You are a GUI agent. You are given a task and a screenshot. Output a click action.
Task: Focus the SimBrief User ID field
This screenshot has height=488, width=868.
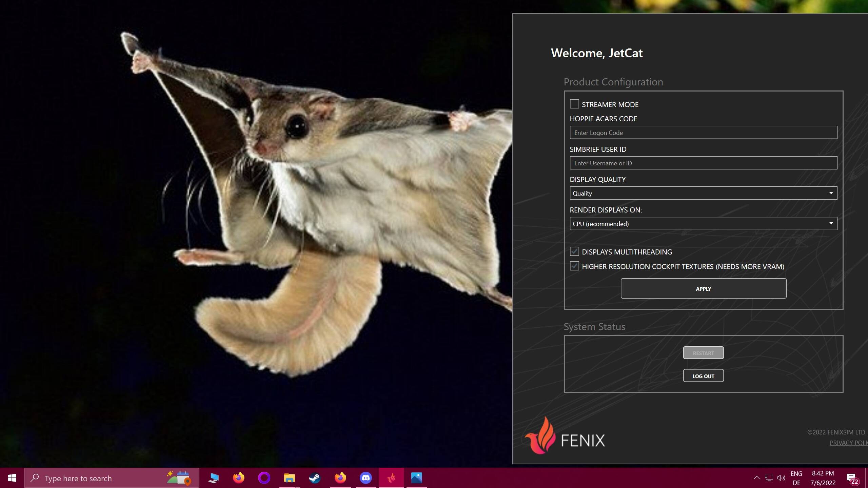(x=703, y=163)
